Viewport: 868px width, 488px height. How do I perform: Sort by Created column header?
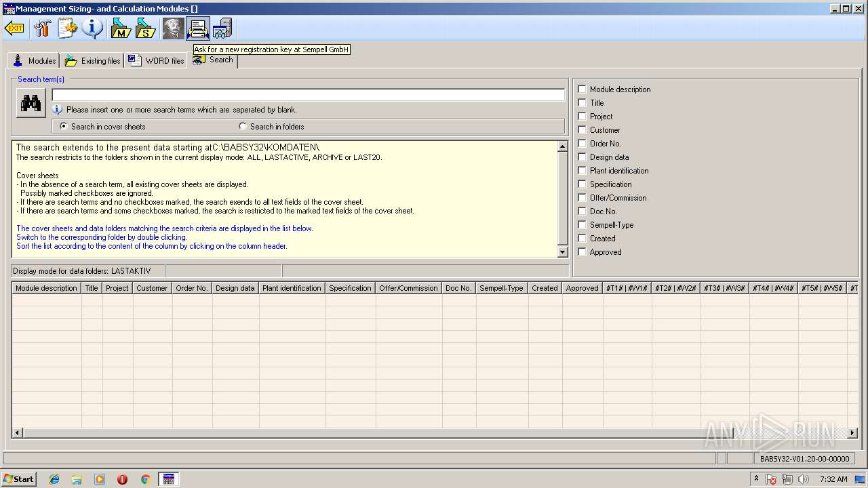point(545,288)
